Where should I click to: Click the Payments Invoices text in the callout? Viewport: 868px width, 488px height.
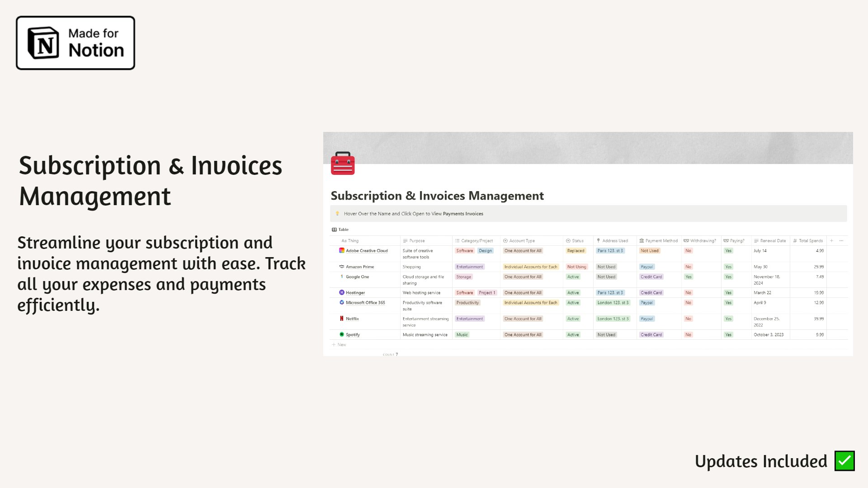463,214
